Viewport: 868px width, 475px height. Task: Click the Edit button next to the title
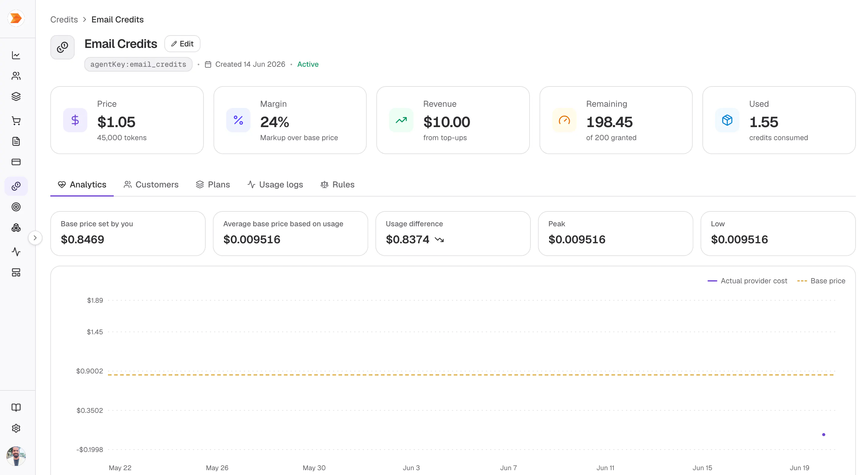click(x=182, y=44)
